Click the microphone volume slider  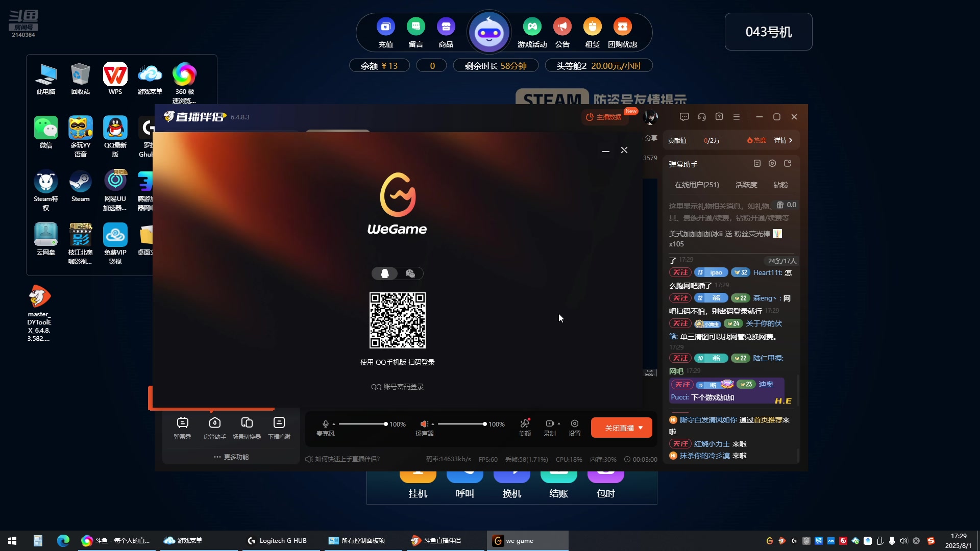[362, 424]
